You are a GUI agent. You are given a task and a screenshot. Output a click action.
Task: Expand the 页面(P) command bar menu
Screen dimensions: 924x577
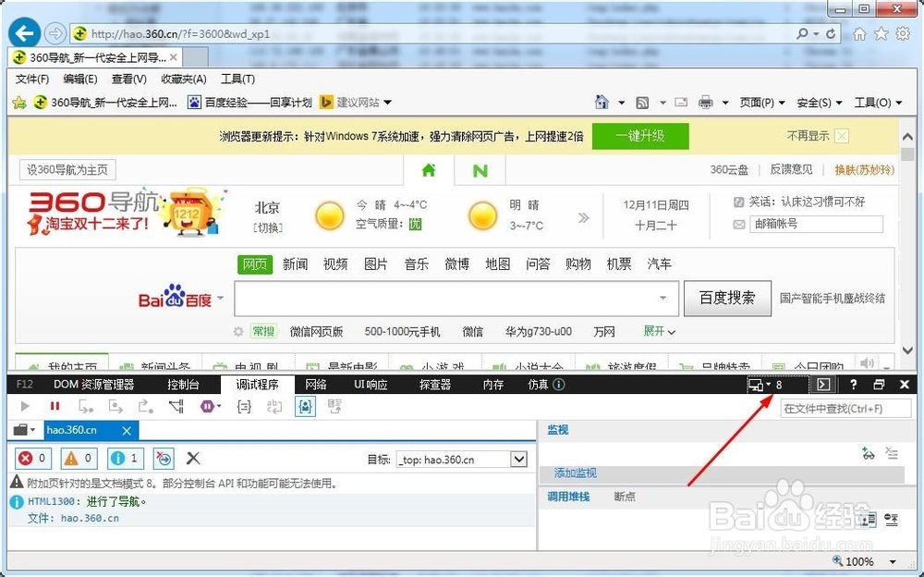pos(762,103)
